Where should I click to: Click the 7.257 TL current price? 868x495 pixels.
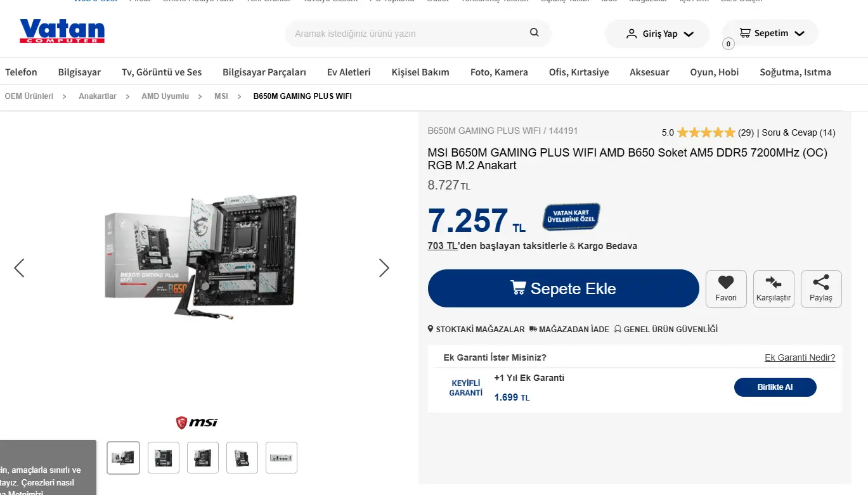tap(477, 221)
